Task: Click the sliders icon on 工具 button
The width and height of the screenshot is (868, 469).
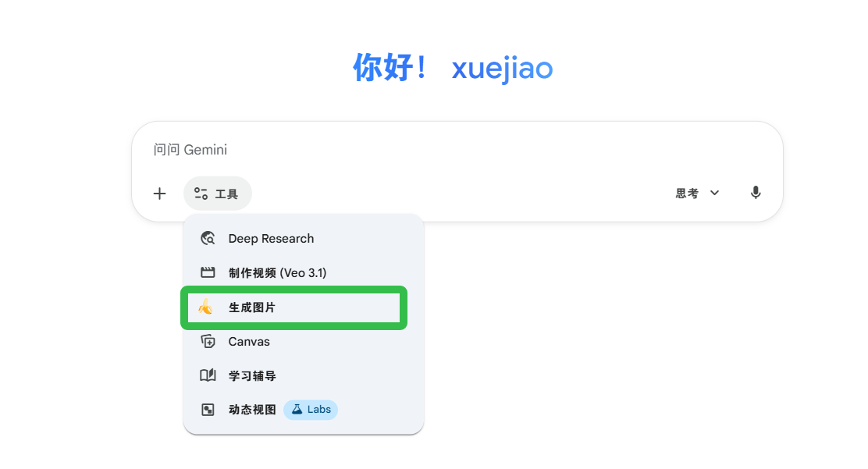Action: pyautogui.click(x=201, y=194)
